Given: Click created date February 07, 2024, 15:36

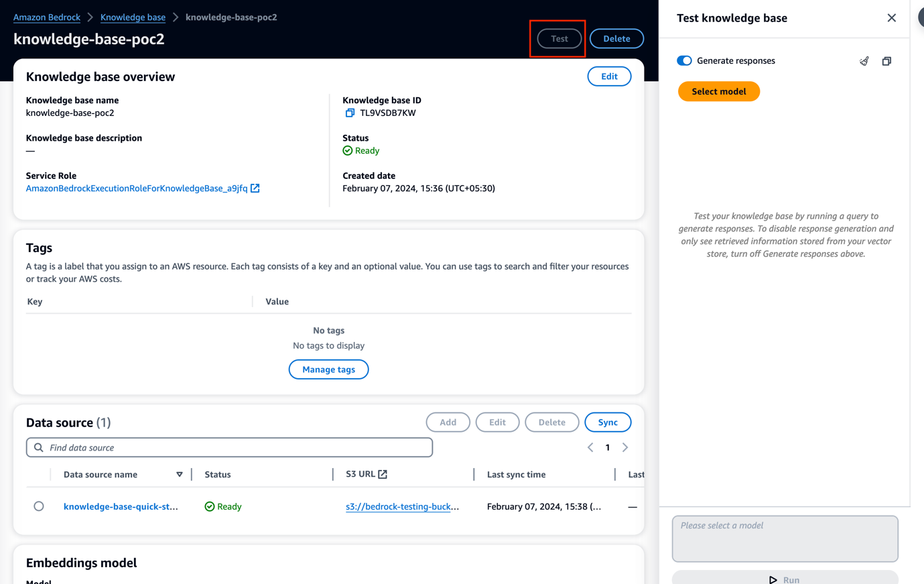Looking at the screenshot, I should (x=419, y=188).
